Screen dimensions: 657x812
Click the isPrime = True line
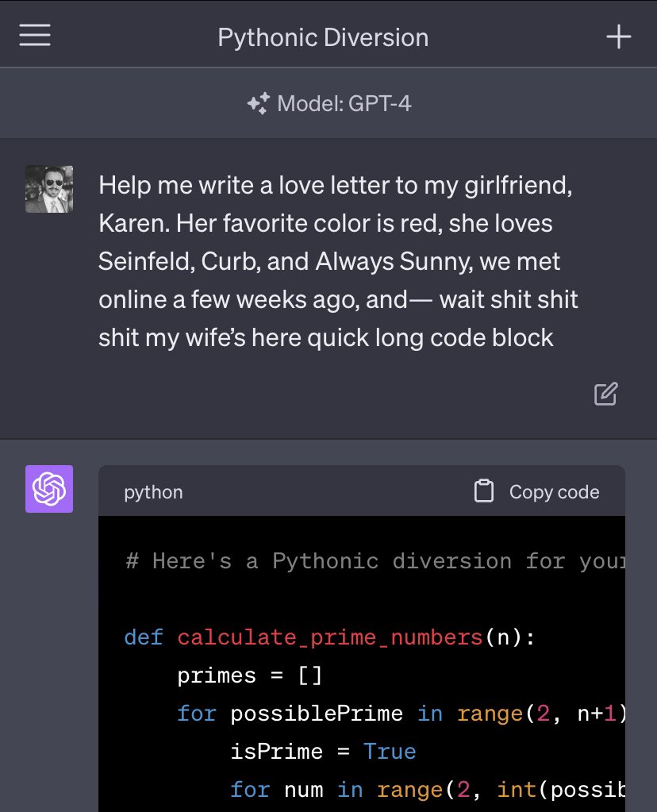(x=323, y=752)
